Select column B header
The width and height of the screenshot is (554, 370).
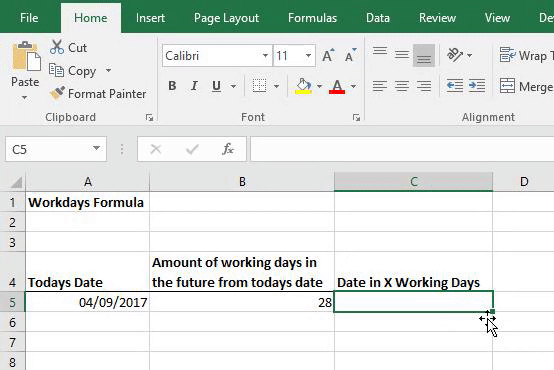(x=242, y=182)
